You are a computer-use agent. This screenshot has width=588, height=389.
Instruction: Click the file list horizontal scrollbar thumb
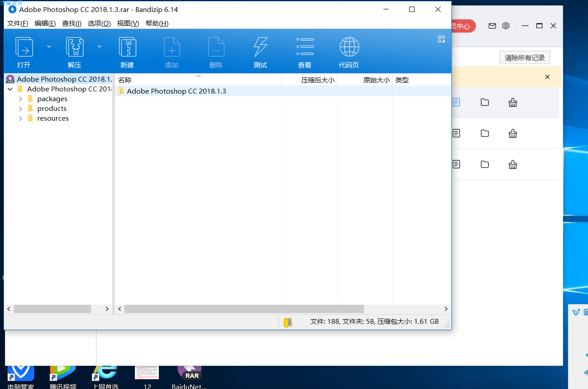[x=244, y=309]
